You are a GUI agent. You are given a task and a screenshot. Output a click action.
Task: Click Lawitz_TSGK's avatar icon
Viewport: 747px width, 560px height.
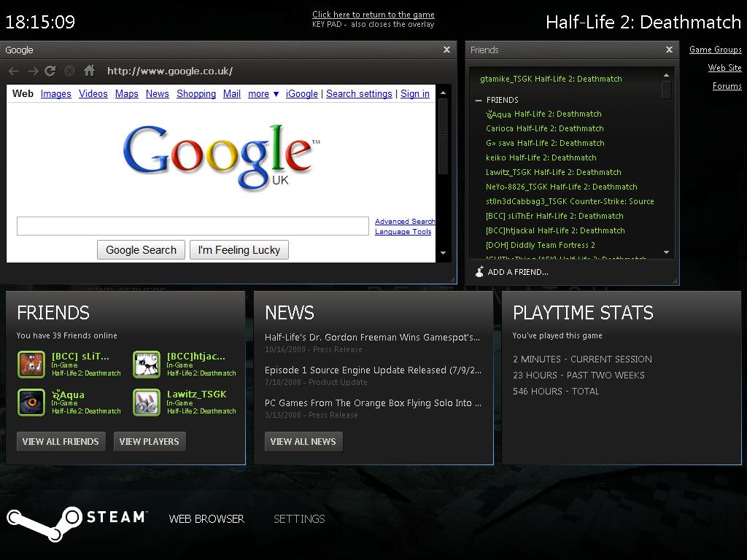[x=147, y=402]
